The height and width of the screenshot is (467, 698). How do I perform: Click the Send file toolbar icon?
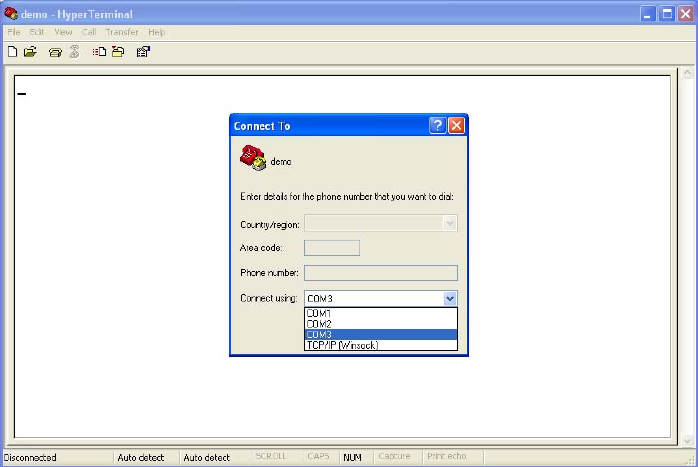tap(99, 52)
